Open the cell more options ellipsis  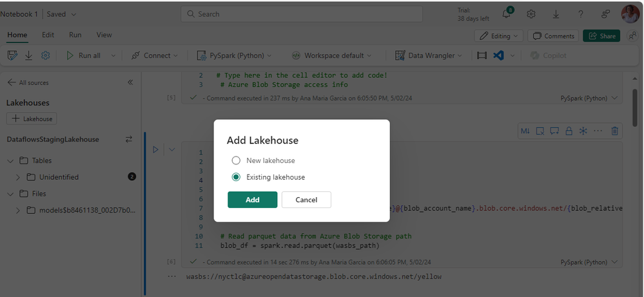coord(598,131)
